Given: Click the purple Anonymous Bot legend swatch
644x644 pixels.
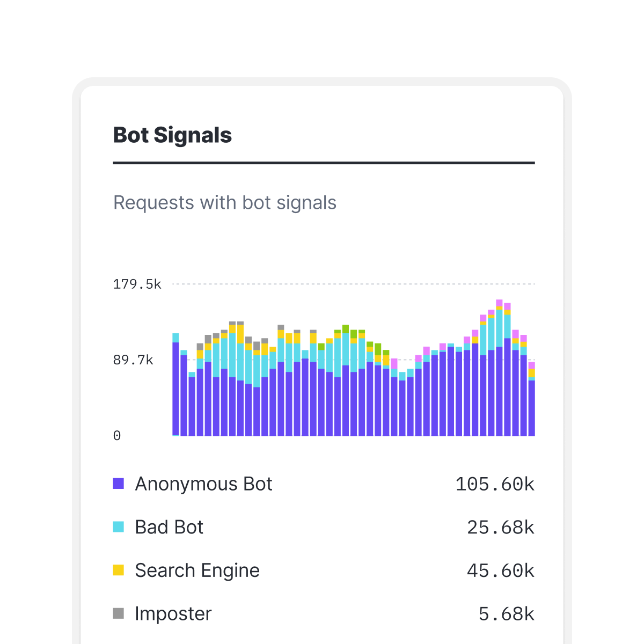Looking at the screenshot, I should (x=119, y=484).
